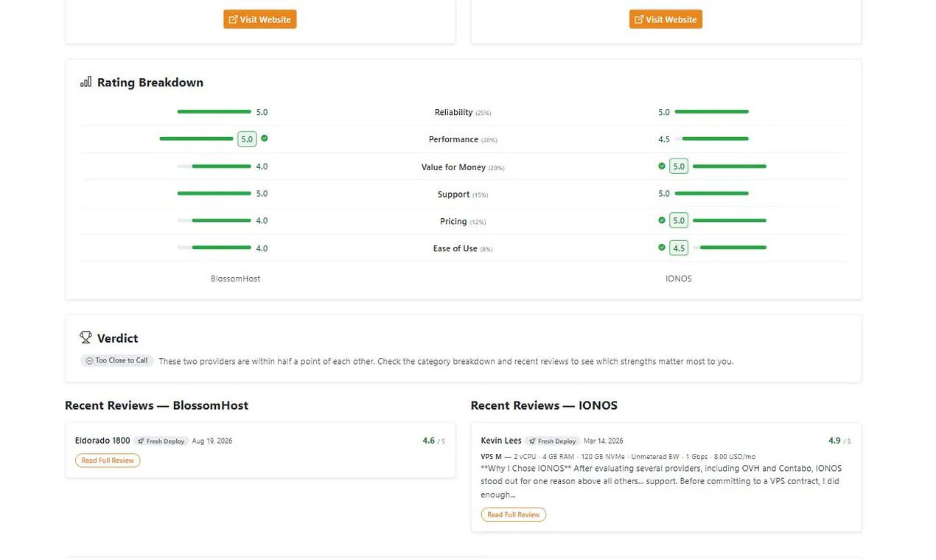
Task: Click the 4.6 / 5 review score
Action: pyautogui.click(x=433, y=441)
